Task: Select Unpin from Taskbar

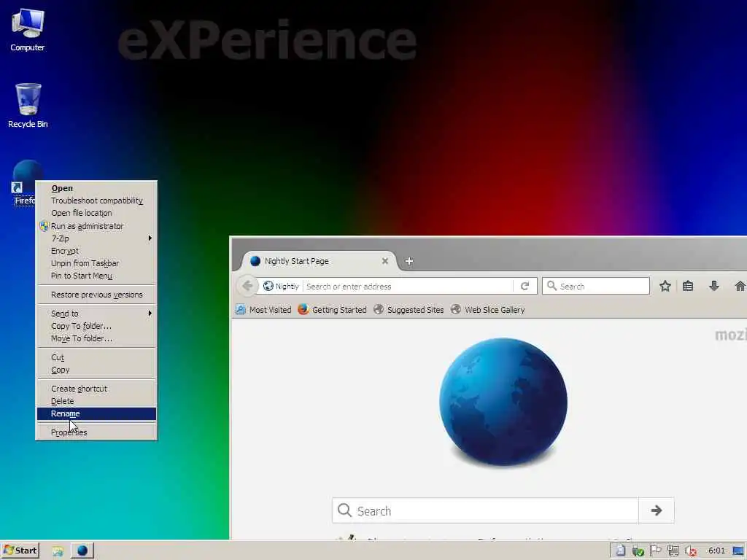Action: point(97,262)
